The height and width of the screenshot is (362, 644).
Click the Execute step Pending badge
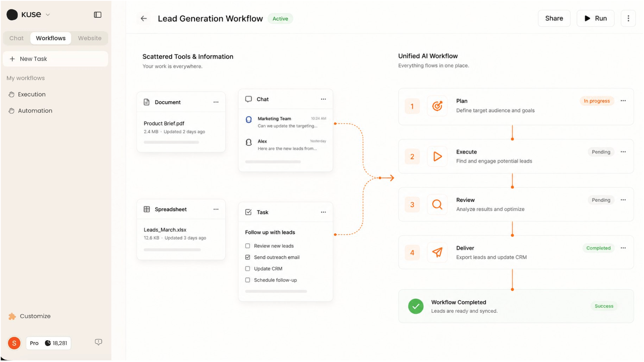pyautogui.click(x=601, y=152)
